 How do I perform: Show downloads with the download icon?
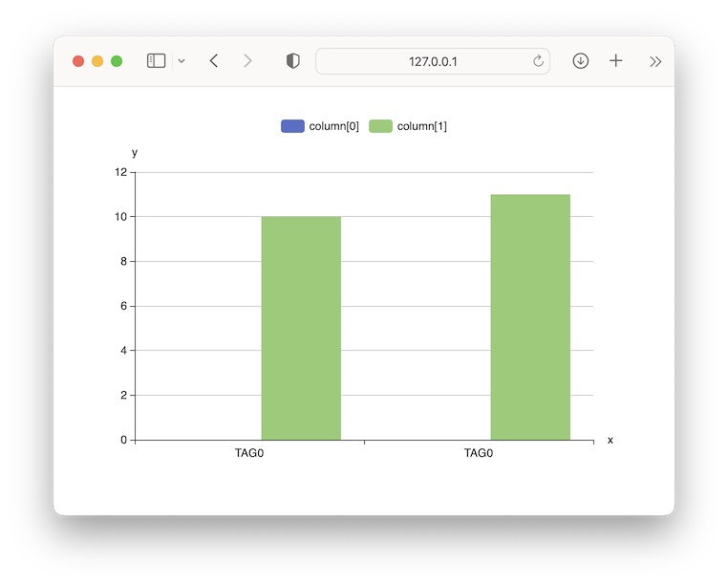click(x=580, y=61)
